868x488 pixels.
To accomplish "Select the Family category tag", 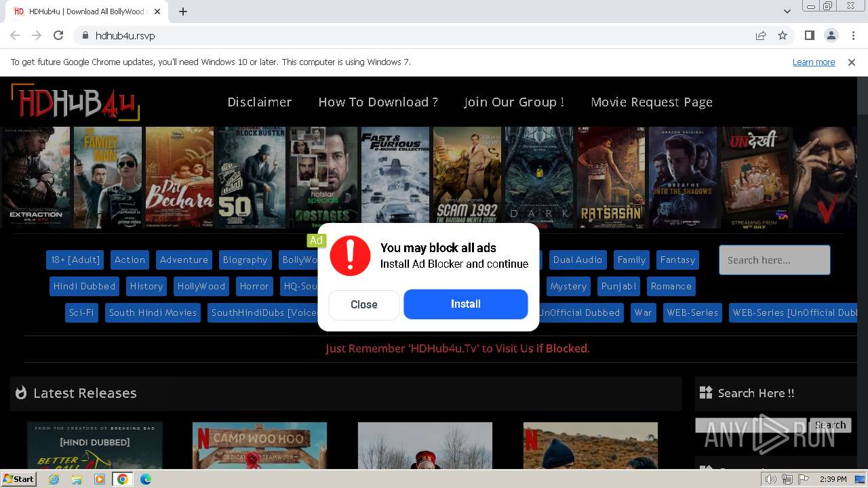I will coord(631,260).
